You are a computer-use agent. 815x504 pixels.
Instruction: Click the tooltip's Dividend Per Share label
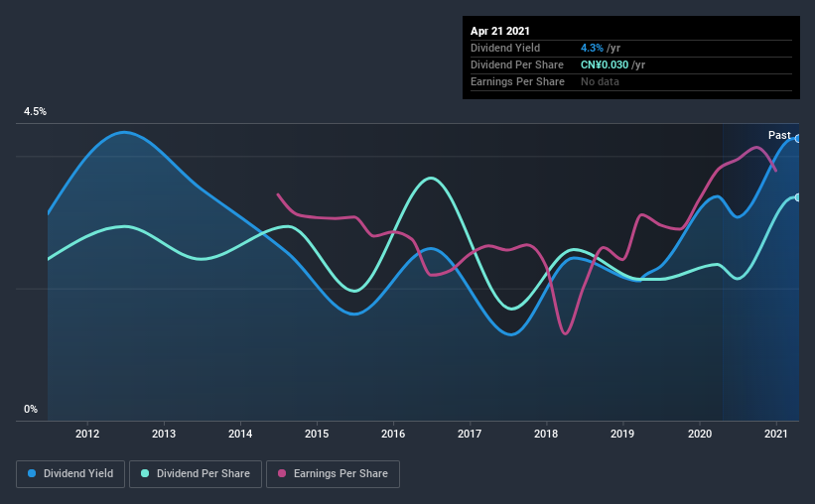pyautogui.click(x=516, y=64)
